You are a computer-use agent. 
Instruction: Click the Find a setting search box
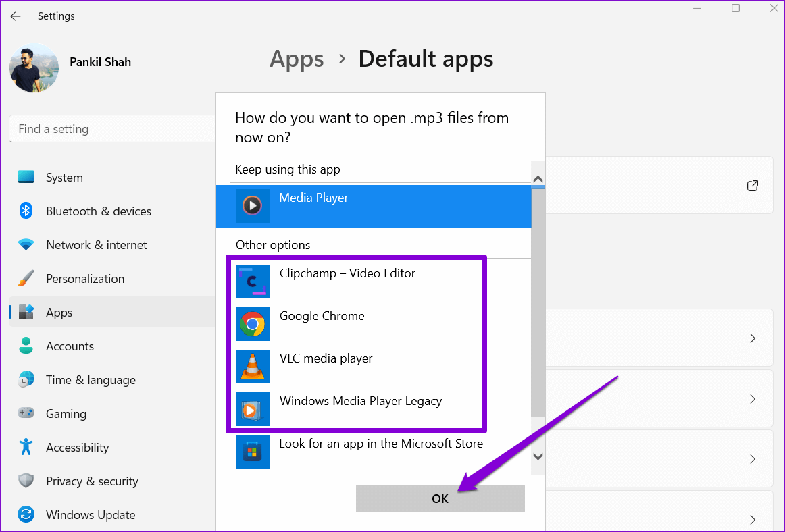[x=111, y=129]
